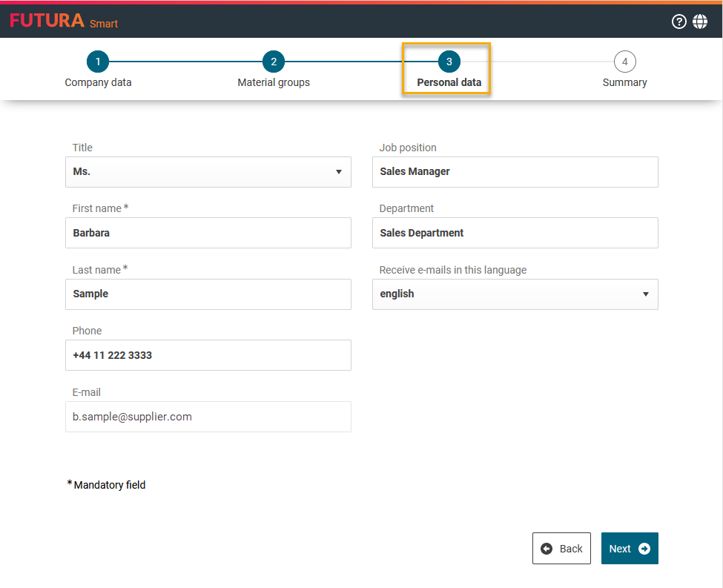The height and width of the screenshot is (588, 723).
Task: Go to the Company data step label
Action: click(98, 82)
